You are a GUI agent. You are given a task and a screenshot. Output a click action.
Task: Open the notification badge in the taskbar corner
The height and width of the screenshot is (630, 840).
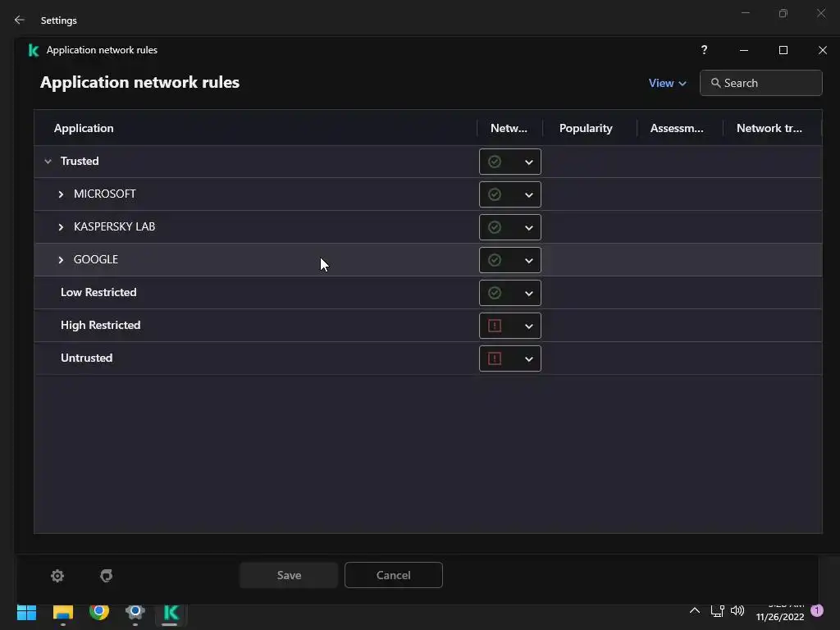coord(817,609)
